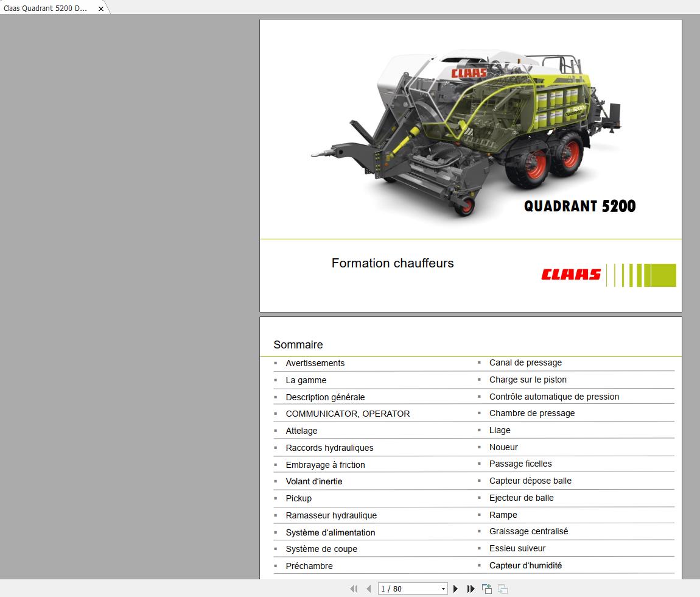Go forward to the next view
The image size is (700, 597).
click(x=502, y=588)
